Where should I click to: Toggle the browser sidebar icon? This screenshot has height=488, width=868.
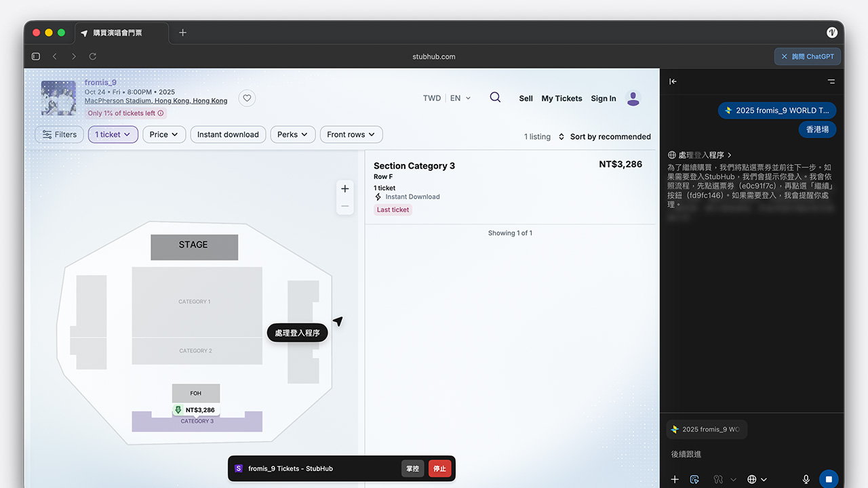[x=36, y=56]
